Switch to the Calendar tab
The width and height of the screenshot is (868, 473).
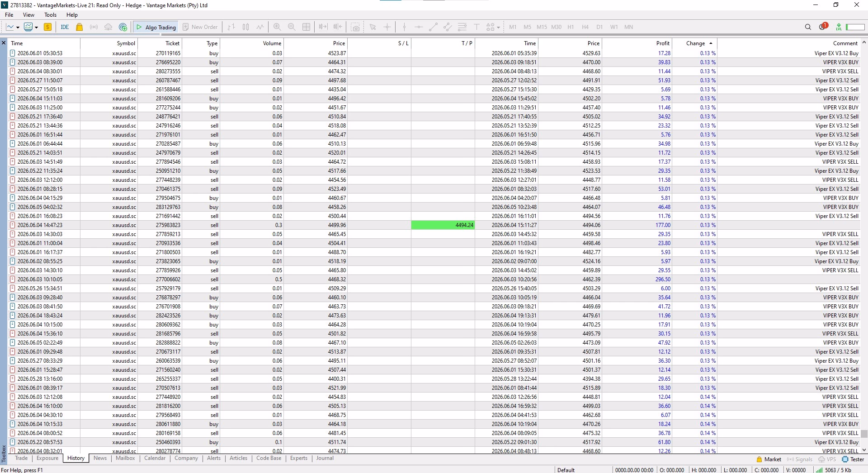click(x=155, y=458)
